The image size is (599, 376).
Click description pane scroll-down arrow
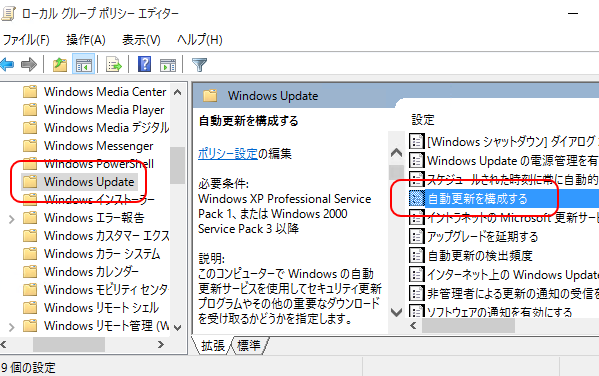pyautogui.click(x=397, y=312)
